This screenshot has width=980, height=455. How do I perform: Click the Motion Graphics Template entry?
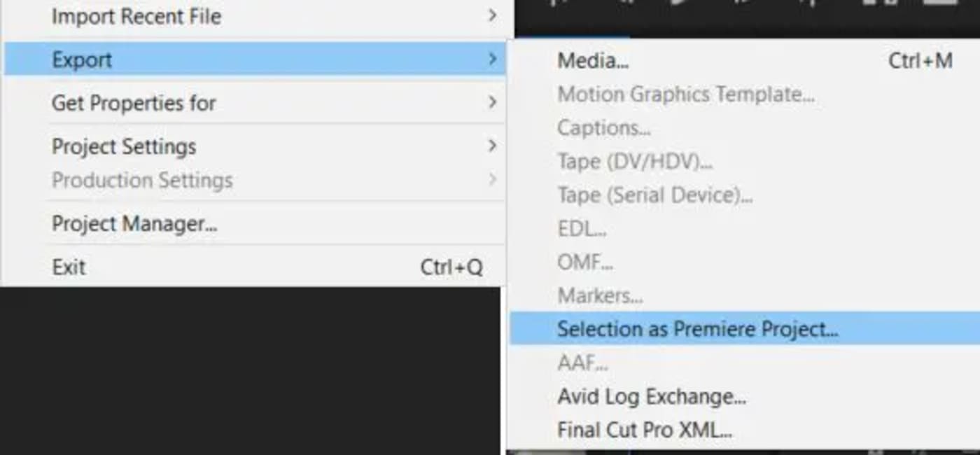pyautogui.click(x=686, y=94)
